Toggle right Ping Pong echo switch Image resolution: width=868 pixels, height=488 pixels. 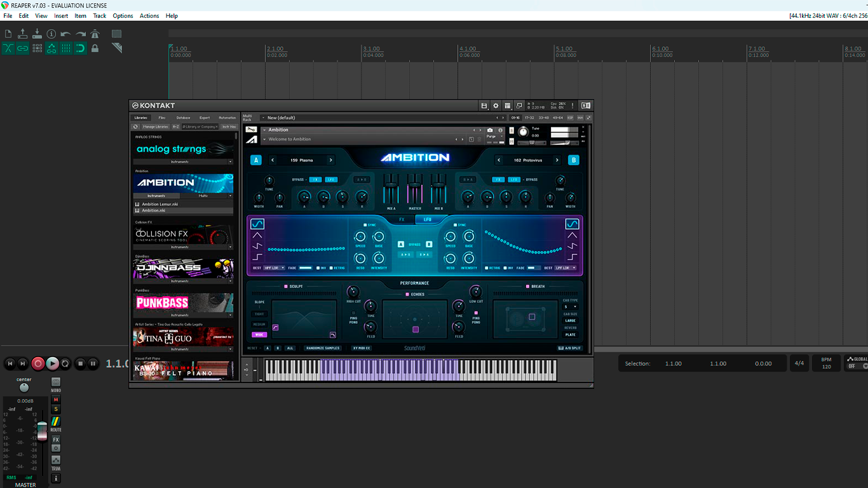coord(476,313)
